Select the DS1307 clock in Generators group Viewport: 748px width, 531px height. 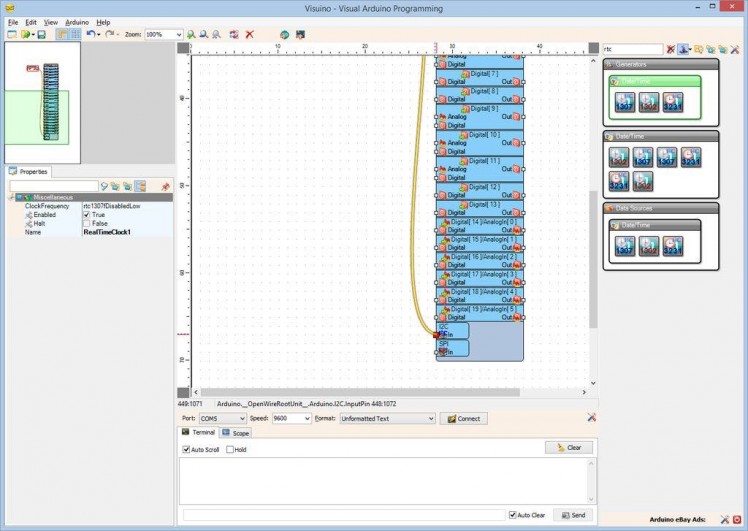623,101
